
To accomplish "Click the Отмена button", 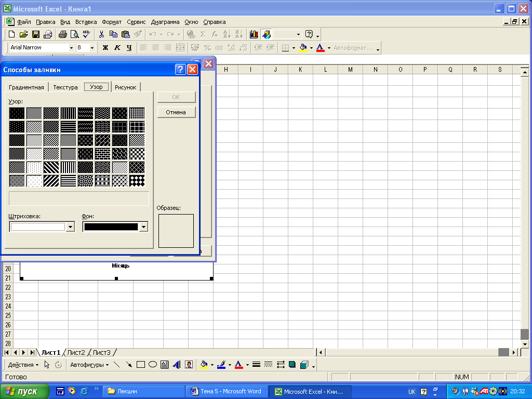I will coord(176,112).
